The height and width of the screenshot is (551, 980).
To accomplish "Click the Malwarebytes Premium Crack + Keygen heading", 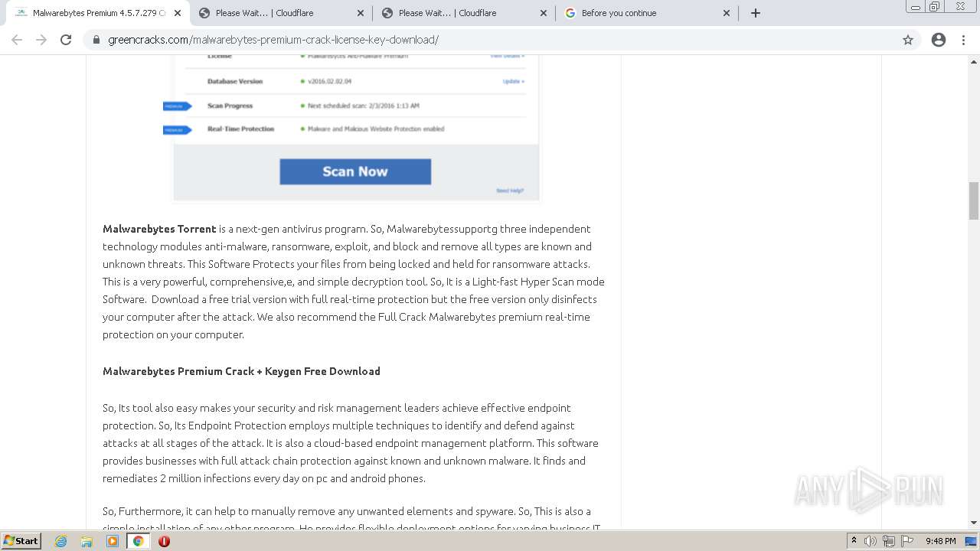I will point(241,371).
